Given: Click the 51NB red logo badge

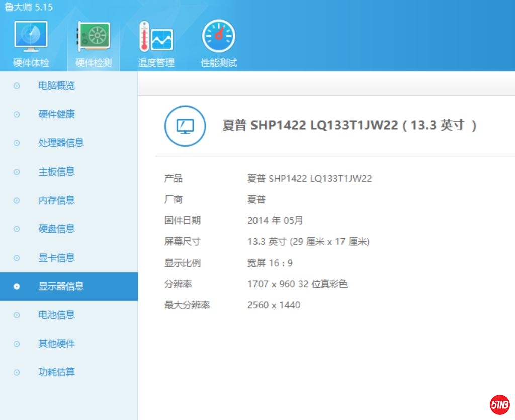Looking at the screenshot, I should pyautogui.click(x=499, y=404).
